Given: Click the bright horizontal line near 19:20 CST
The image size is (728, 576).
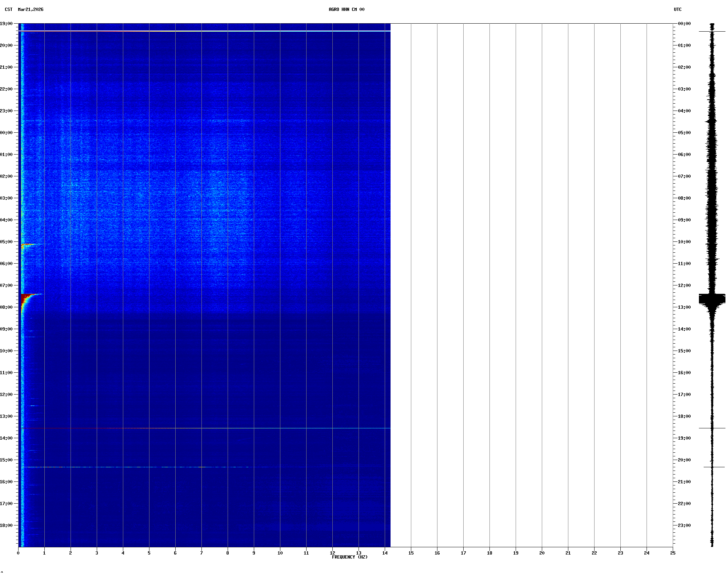Looking at the screenshot, I should pyautogui.click(x=204, y=31).
